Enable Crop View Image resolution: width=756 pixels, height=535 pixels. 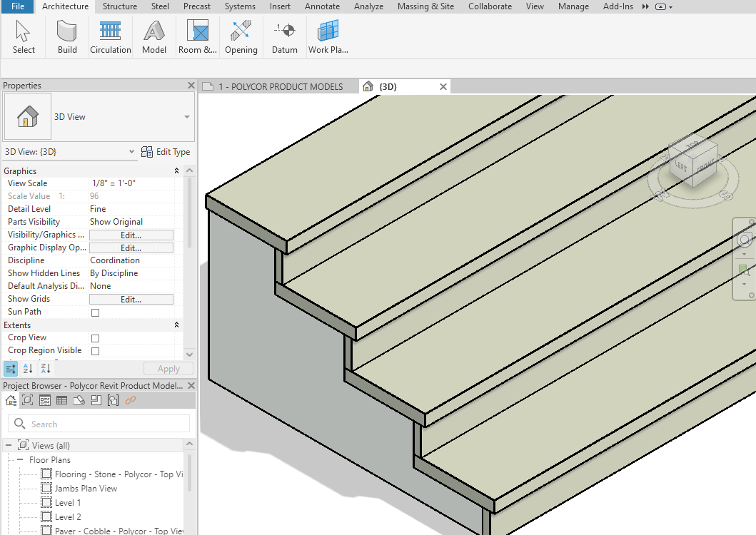pos(94,337)
